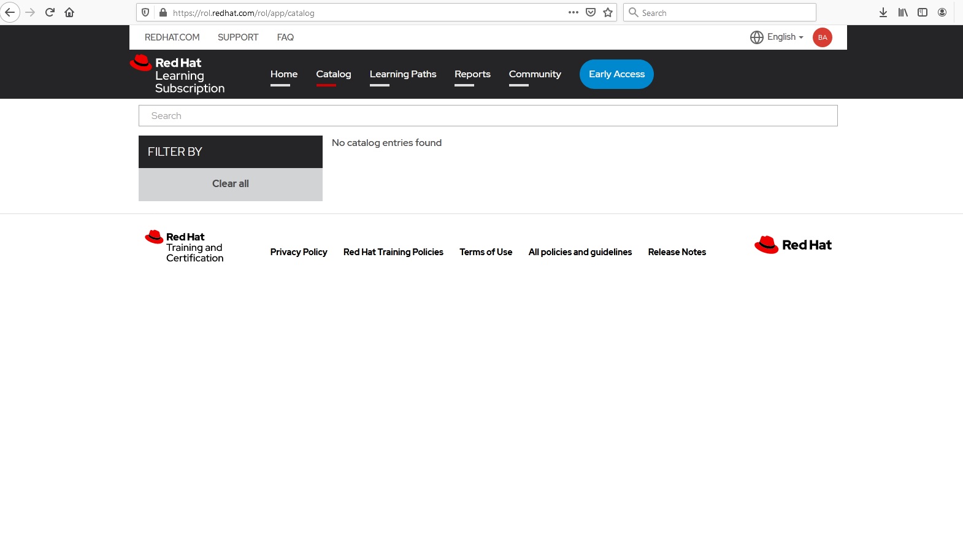Open the downloads arrow icon
This screenshot has height=560, width=963.
click(x=883, y=12)
